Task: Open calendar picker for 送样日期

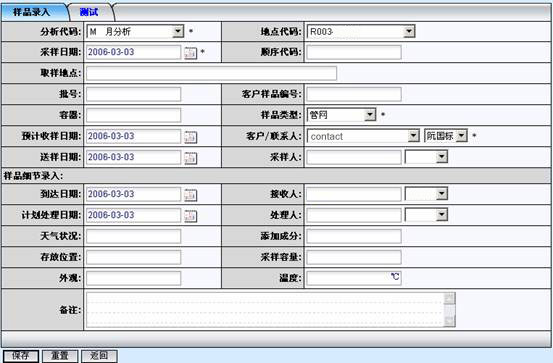Action: tap(190, 158)
